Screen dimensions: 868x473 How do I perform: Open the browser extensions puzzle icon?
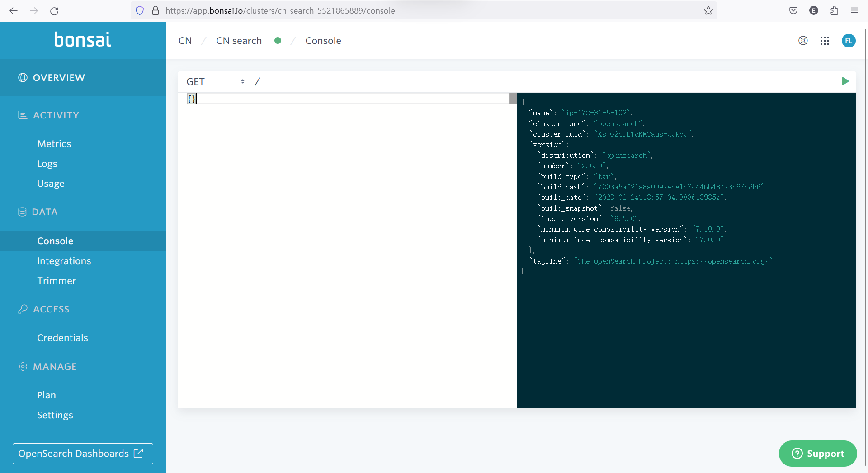click(834, 11)
